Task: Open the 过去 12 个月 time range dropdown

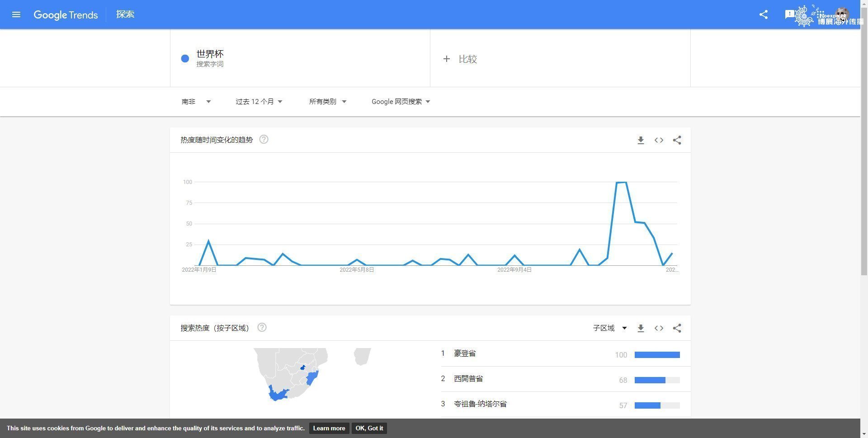Action: [259, 102]
